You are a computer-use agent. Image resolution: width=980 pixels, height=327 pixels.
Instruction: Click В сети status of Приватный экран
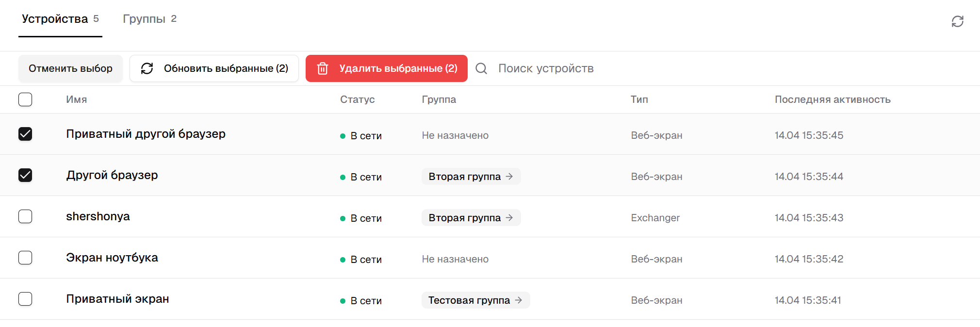[x=361, y=301]
